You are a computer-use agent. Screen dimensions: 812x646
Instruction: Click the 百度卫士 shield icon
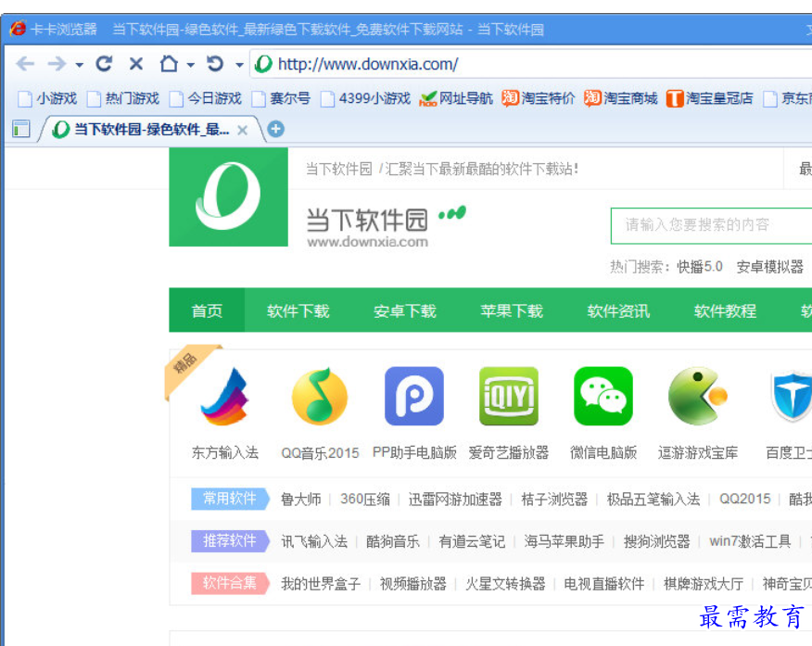tap(792, 396)
